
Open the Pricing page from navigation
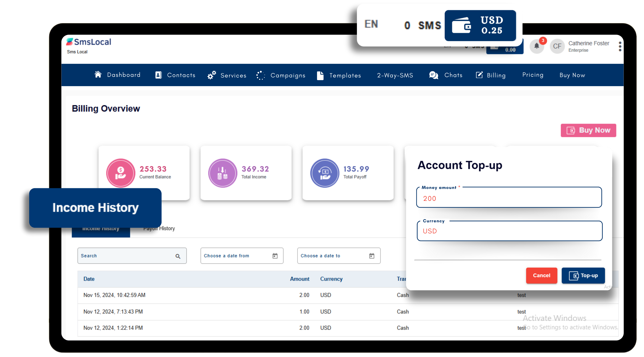pos(533,75)
